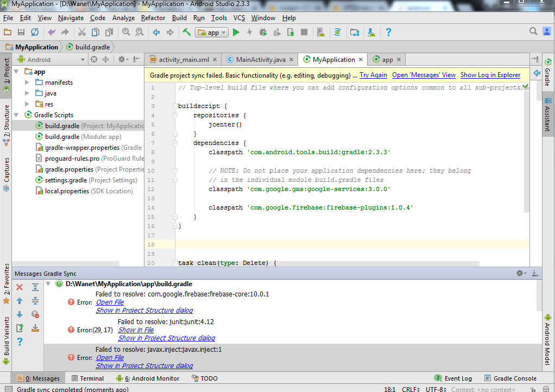Screen dimensions: 555x392
Task: Click the Synchronize refresh icon
Action: pyautogui.click(x=35, y=32)
